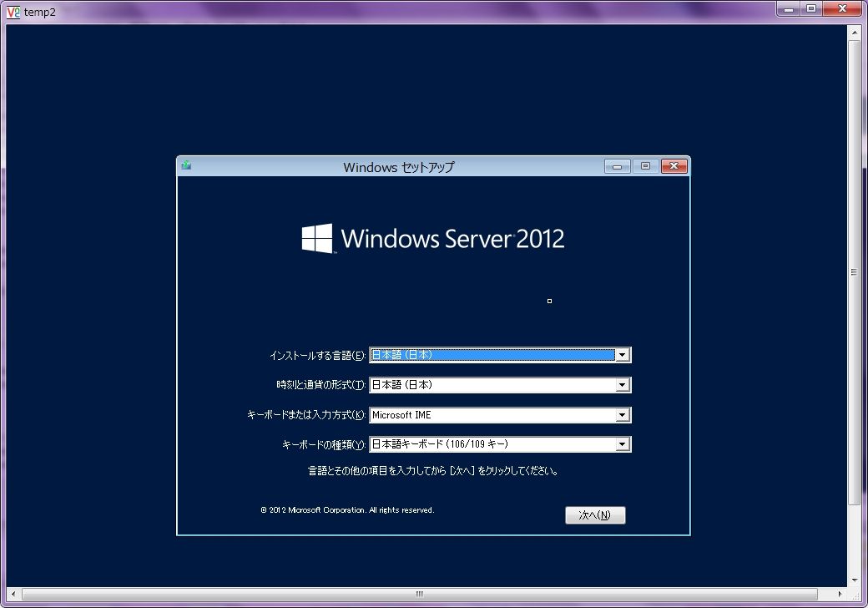The height and width of the screenshot is (608, 868).
Task: Click the vertical scrollbar thumb
Action: point(855,271)
